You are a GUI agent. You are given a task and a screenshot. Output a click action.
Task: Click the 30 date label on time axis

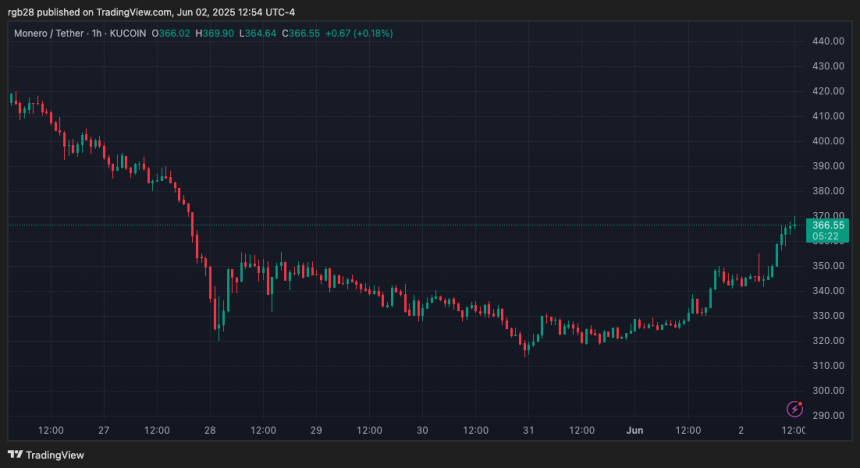coord(422,431)
